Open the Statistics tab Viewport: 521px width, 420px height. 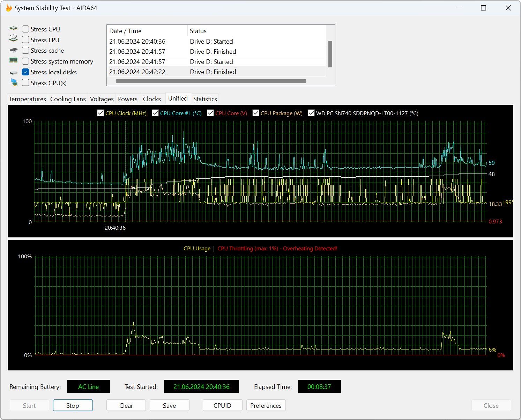click(x=205, y=99)
